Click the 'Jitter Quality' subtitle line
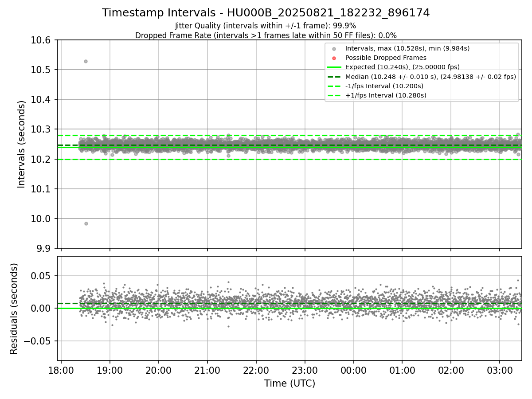The height and width of the screenshot is (399, 532). tap(266, 26)
